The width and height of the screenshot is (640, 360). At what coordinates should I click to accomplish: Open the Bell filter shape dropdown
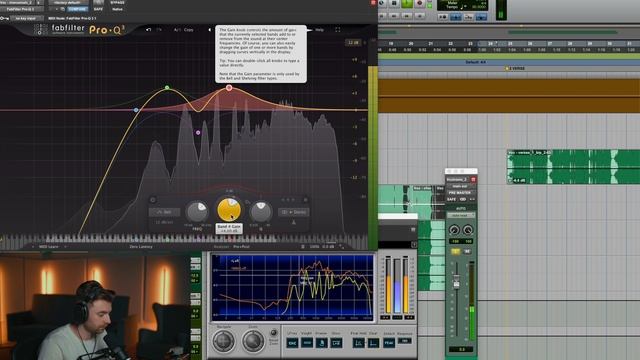point(164,212)
